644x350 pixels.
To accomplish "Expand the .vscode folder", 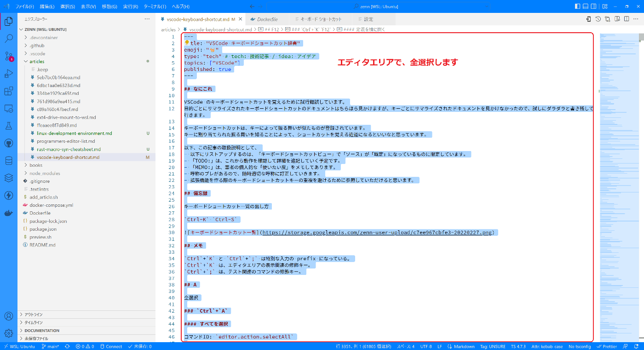I will click(x=86, y=53).
